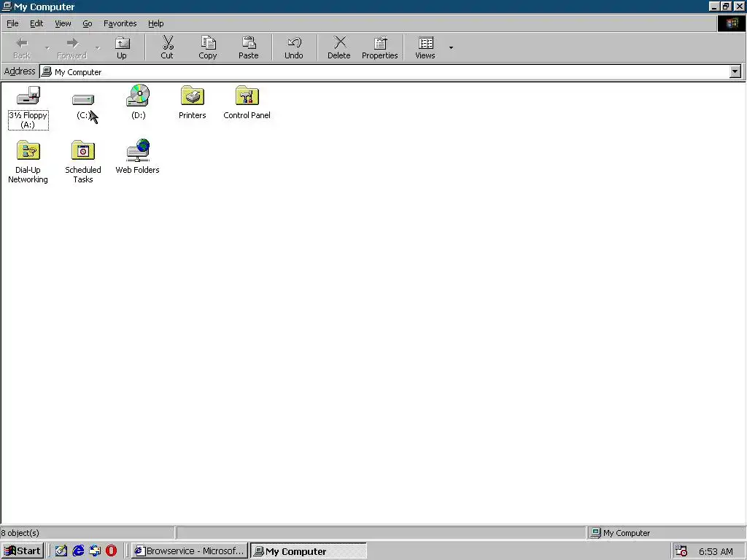Open the Help menu
Screen dimensions: 747x560
click(156, 23)
